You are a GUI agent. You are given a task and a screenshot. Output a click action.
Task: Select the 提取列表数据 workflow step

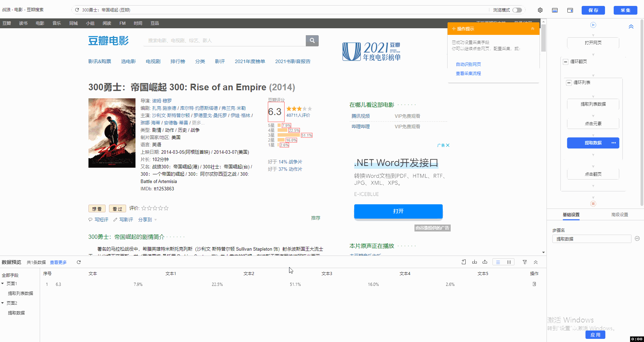[593, 104]
